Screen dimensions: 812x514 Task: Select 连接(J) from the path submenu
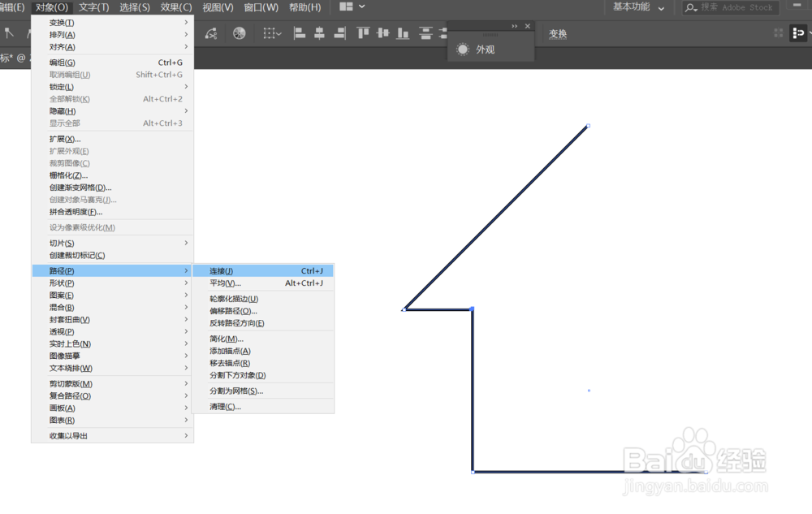(223, 270)
